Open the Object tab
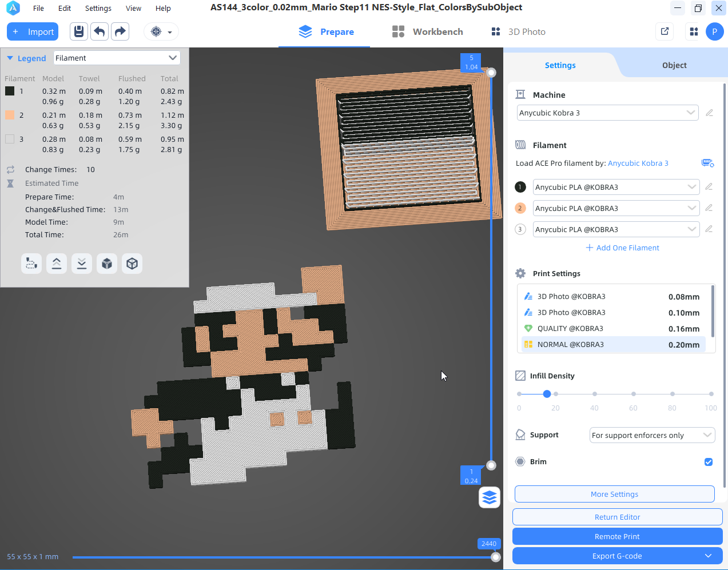The height and width of the screenshot is (570, 728). (x=674, y=65)
